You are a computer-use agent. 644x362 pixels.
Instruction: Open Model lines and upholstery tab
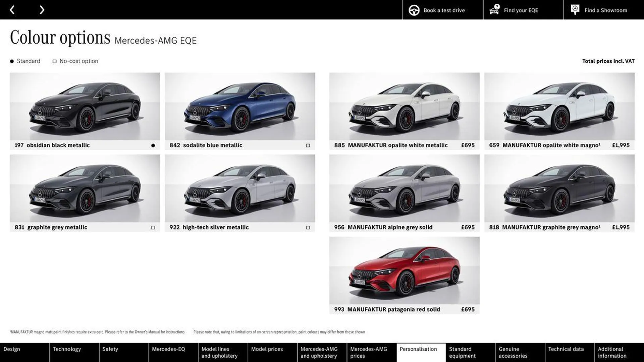223,352
